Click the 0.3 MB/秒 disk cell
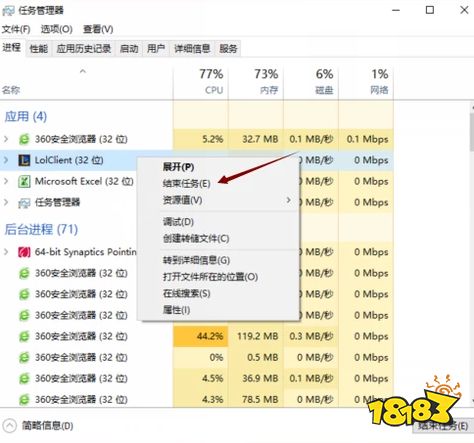The image size is (474, 443). coord(311,336)
